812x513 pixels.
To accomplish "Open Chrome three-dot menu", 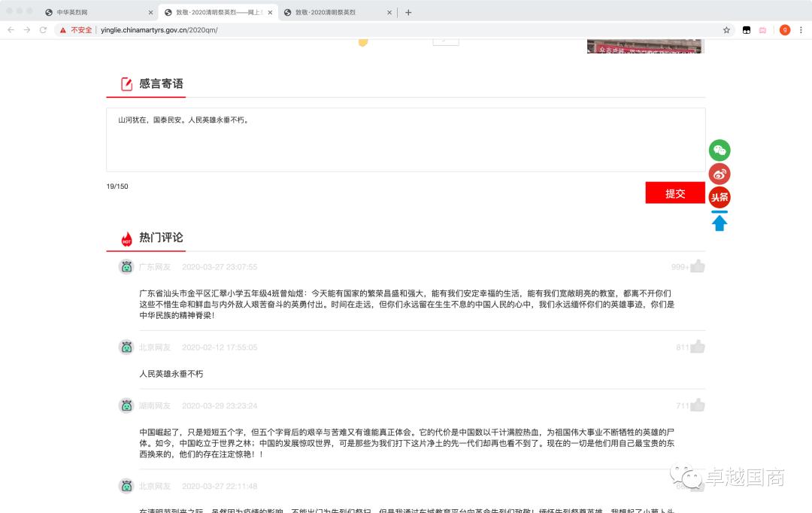I will click(801, 30).
